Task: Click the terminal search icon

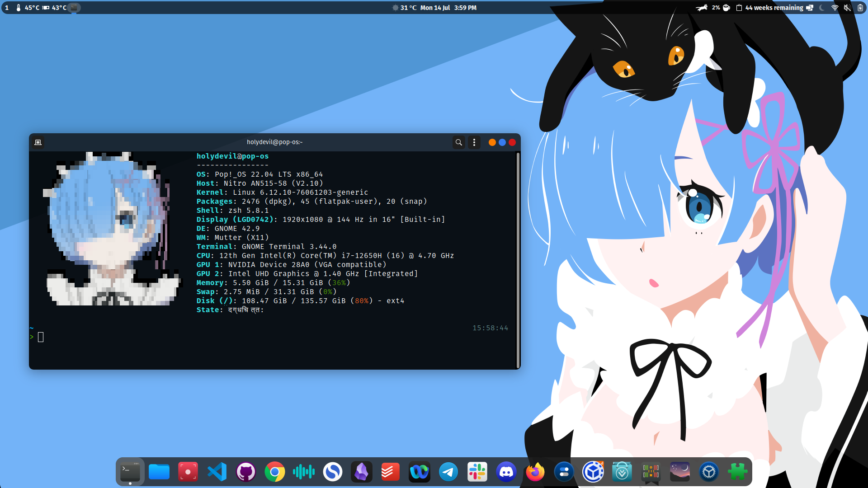Action: click(458, 142)
